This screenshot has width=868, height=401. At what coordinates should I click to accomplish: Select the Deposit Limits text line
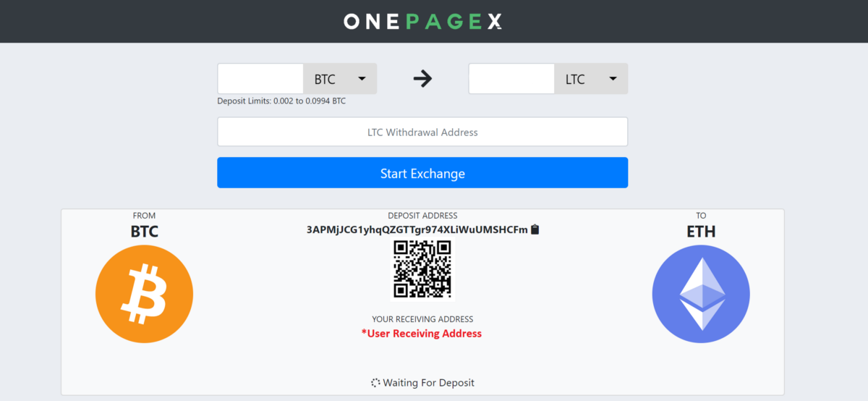pos(281,101)
